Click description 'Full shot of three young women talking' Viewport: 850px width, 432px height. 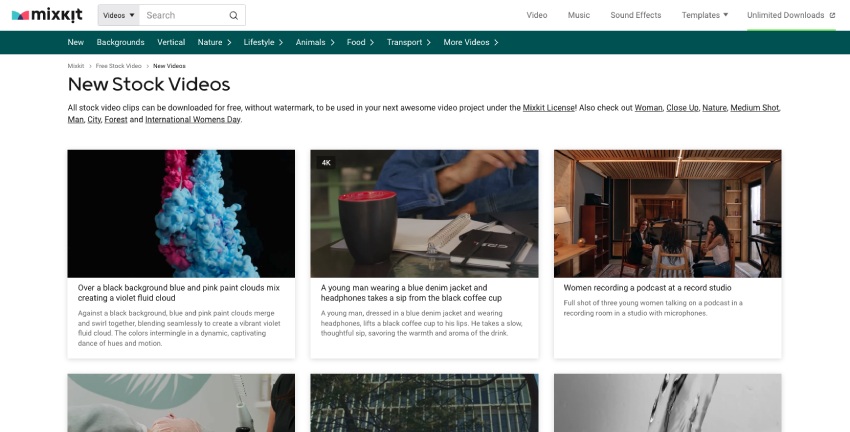point(653,308)
